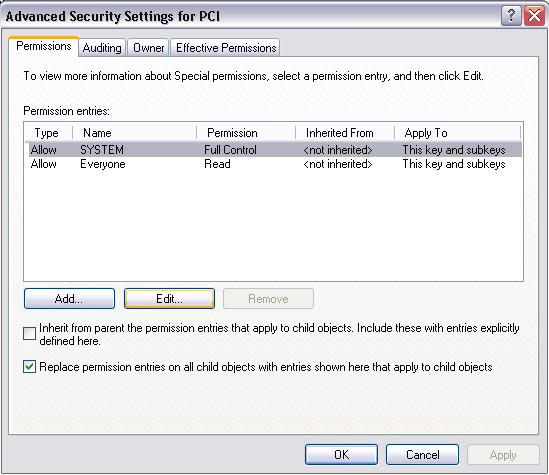
Task: Go to the Effective Permissions tab
Action: [226, 48]
